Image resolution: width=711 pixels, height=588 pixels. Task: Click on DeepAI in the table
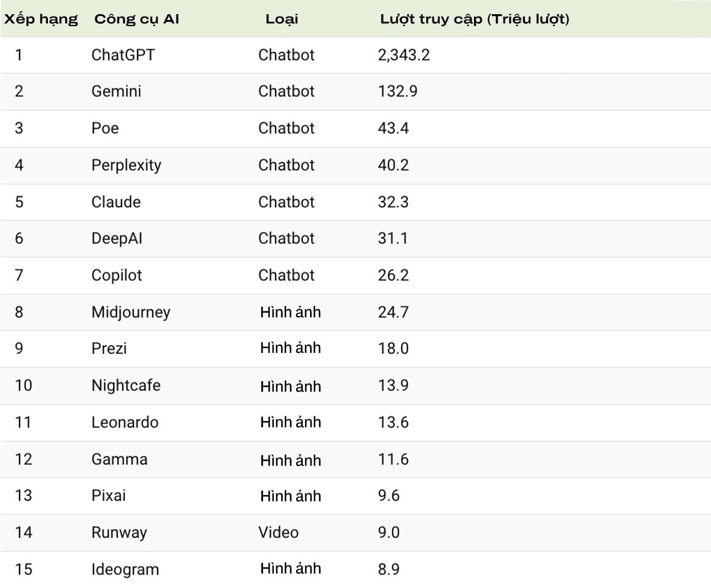(117, 238)
